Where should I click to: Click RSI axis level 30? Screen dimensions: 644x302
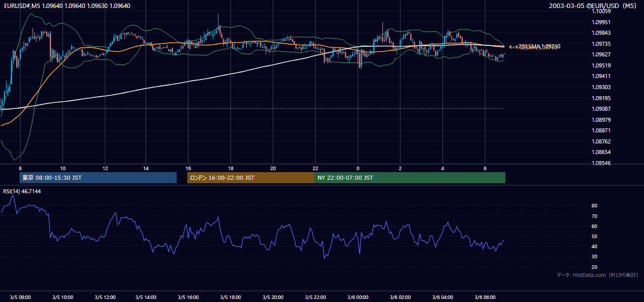point(595,257)
